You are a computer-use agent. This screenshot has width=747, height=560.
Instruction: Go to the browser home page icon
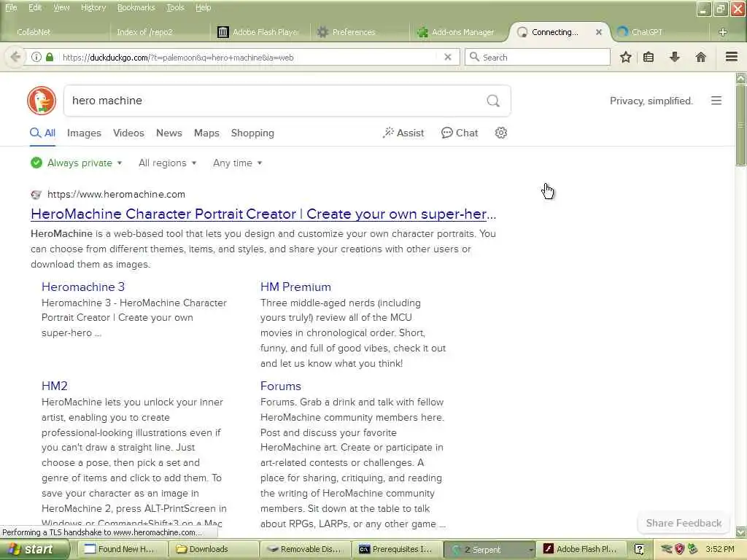pos(700,57)
